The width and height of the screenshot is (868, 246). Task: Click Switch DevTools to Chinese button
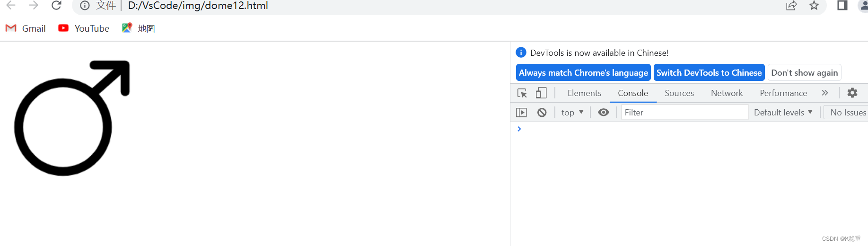[709, 73]
